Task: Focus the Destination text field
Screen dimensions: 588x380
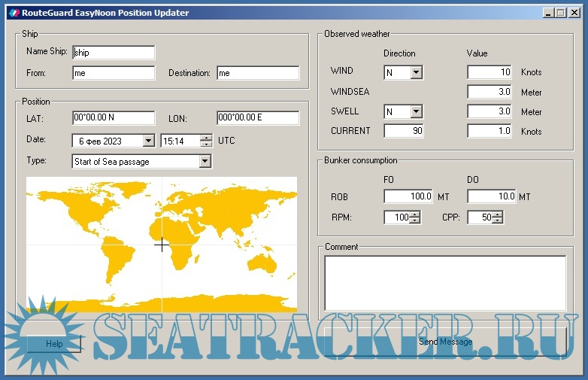Action: click(257, 73)
